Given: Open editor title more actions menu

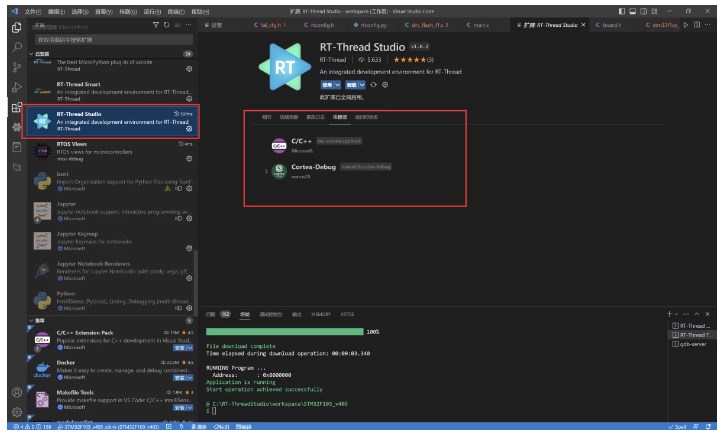Looking at the screenshot, I should point(708,25).
